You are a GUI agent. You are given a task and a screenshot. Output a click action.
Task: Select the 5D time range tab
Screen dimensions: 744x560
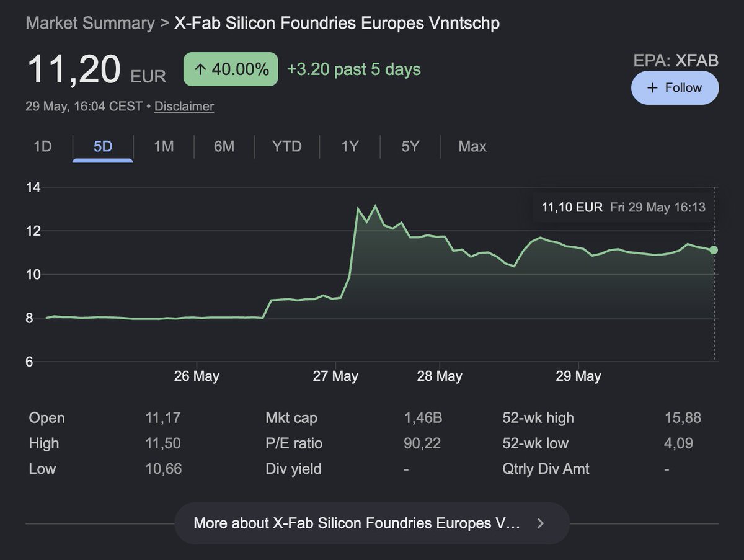(103, 147)
